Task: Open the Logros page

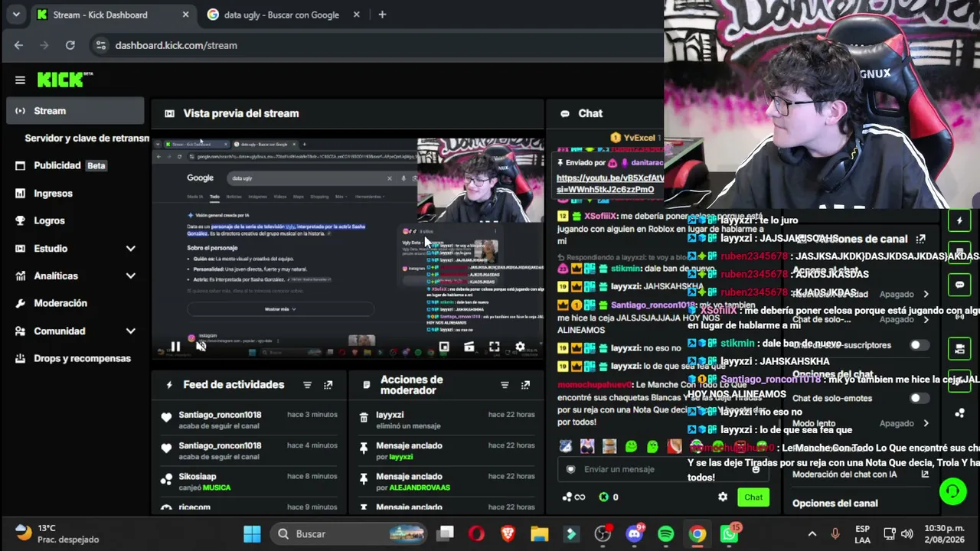Action: 75,221
